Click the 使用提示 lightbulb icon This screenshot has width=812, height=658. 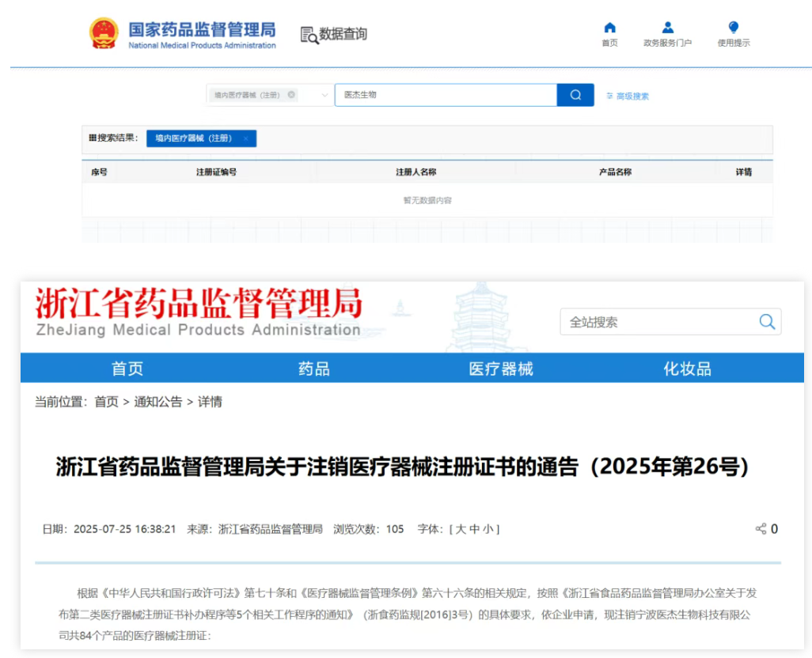(733, 28)
